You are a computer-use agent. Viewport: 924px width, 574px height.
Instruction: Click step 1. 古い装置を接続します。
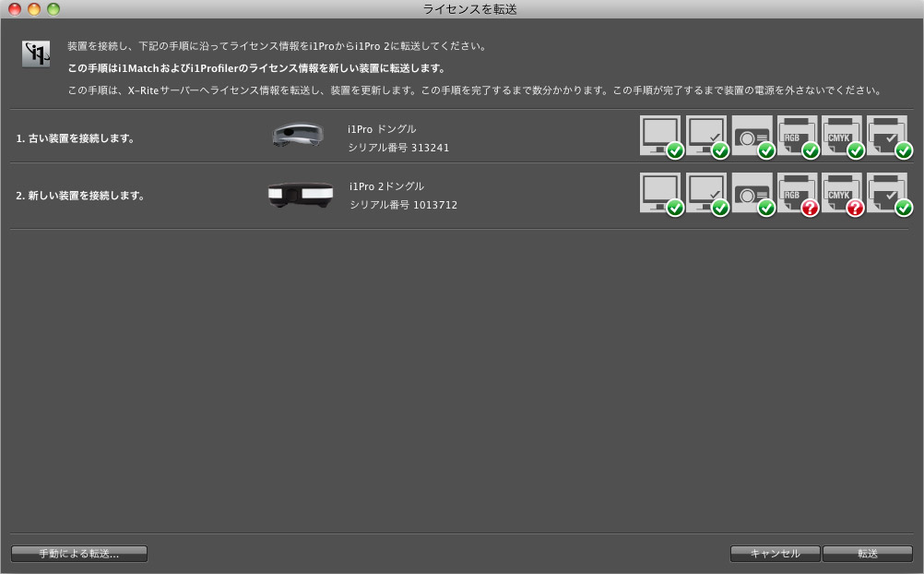pos(76,138)
